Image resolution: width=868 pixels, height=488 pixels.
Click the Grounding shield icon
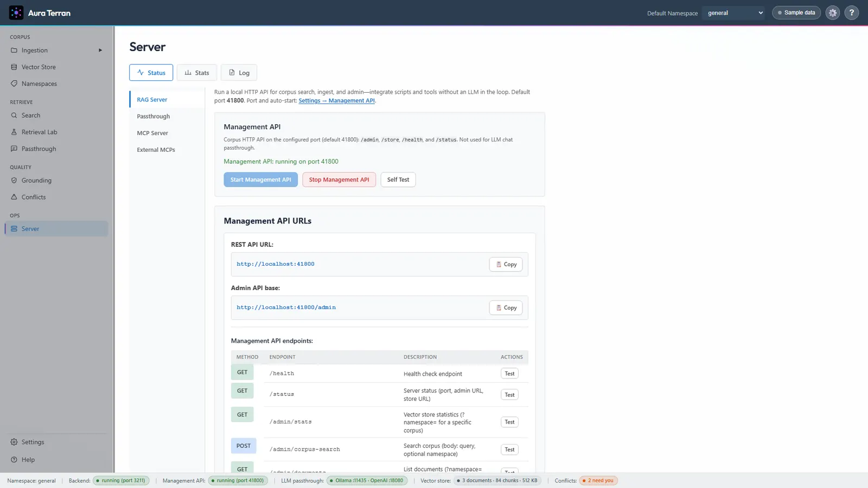[14, 181]
